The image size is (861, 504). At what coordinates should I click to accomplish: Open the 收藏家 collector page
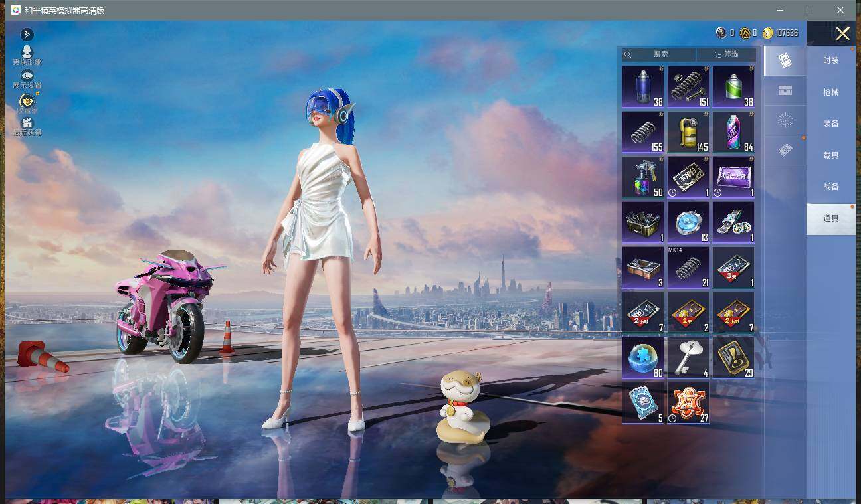tap(27, 104)
